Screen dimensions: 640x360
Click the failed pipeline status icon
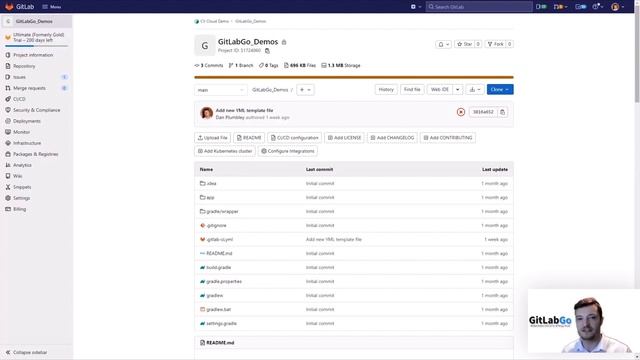tap(461, 112)
